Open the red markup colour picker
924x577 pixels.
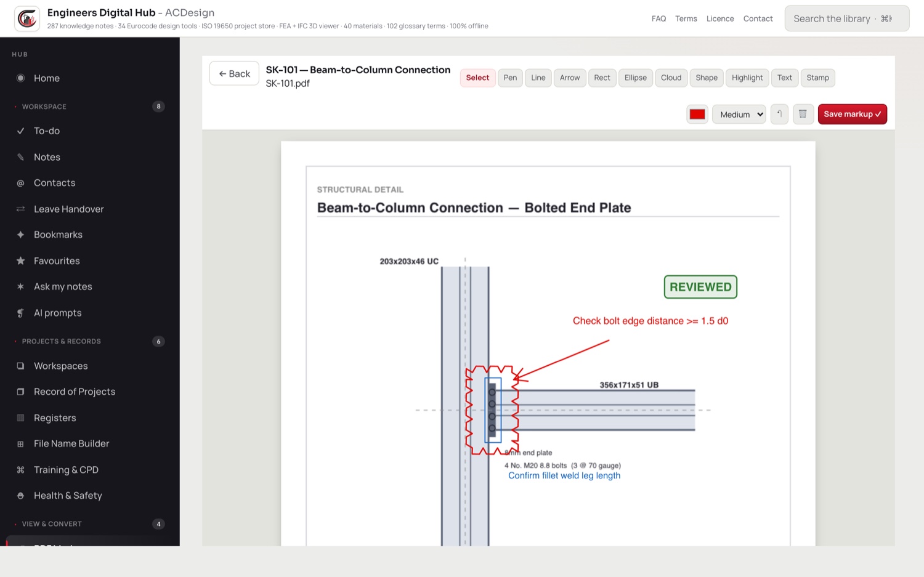coord(697,114)
